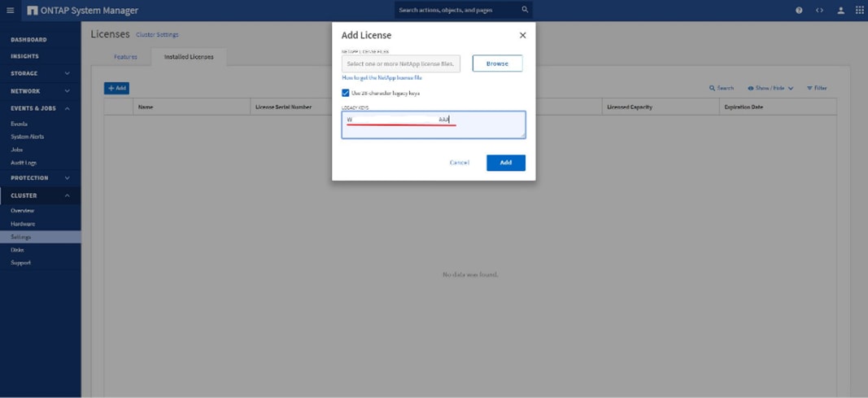Viewport: 868px width, 398px height.
Task: Click in the Legacy Keys text area
Action: pyautogui.click(x=434, y=125)
